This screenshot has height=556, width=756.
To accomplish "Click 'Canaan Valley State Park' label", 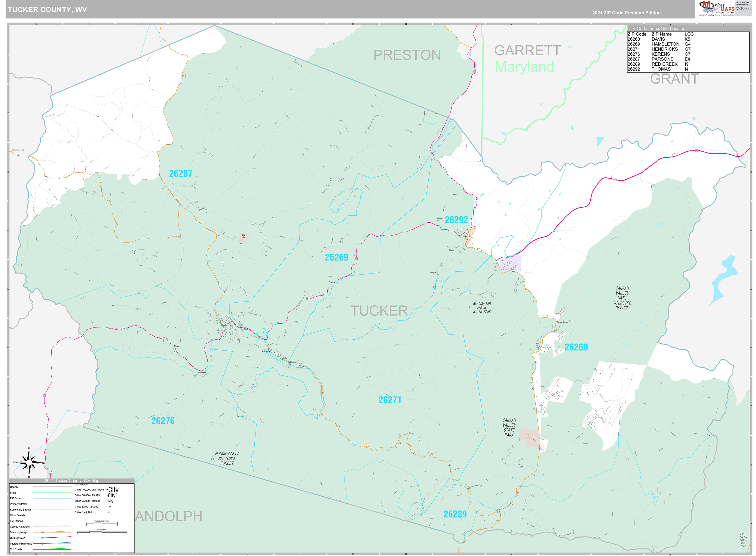I will click(509, 427).
